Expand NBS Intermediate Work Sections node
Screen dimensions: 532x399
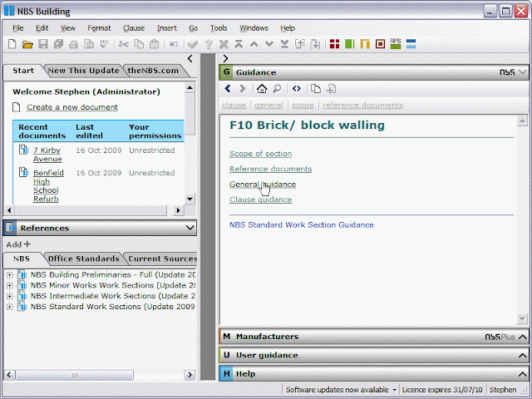coord(9,296)
